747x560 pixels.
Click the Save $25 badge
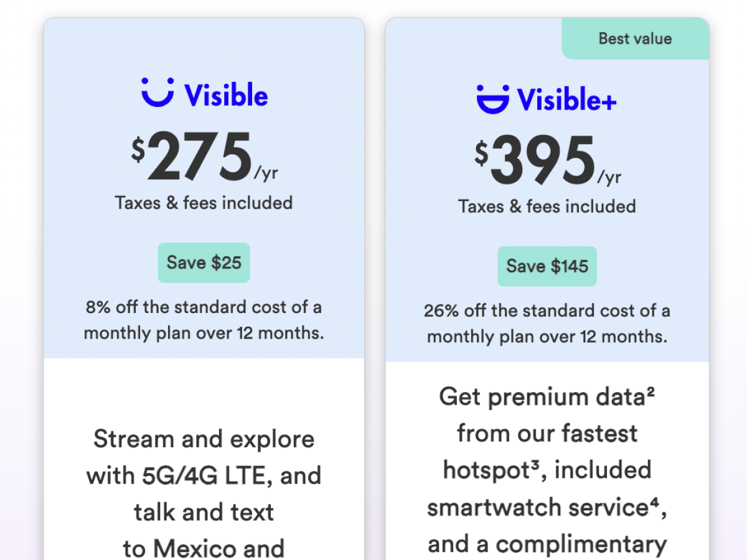(204, 263)
